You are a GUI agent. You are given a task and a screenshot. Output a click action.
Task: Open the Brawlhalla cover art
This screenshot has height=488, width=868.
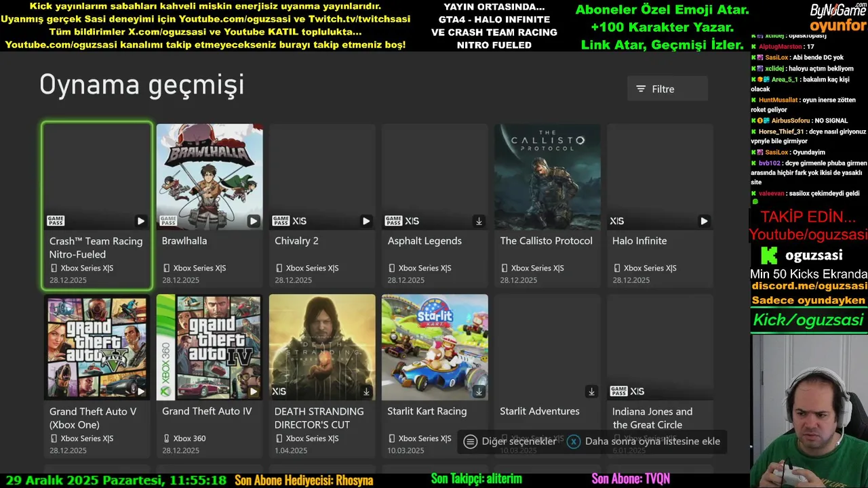click(210, 176)
